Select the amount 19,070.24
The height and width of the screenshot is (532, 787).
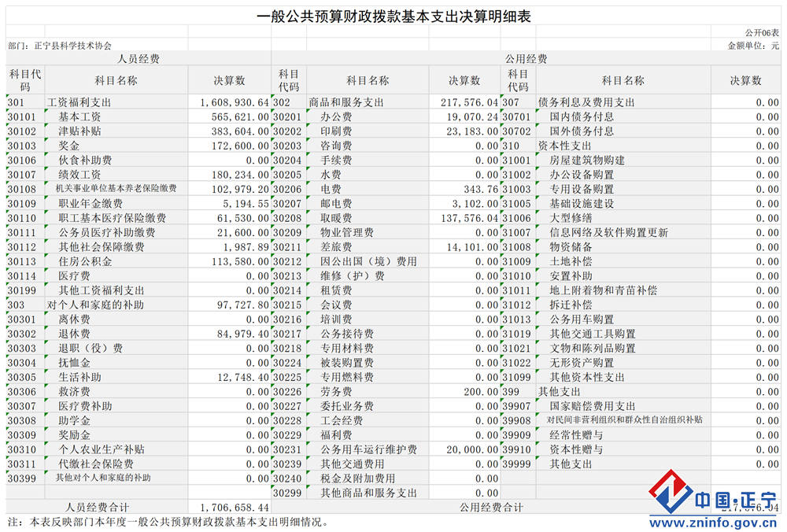472,117
